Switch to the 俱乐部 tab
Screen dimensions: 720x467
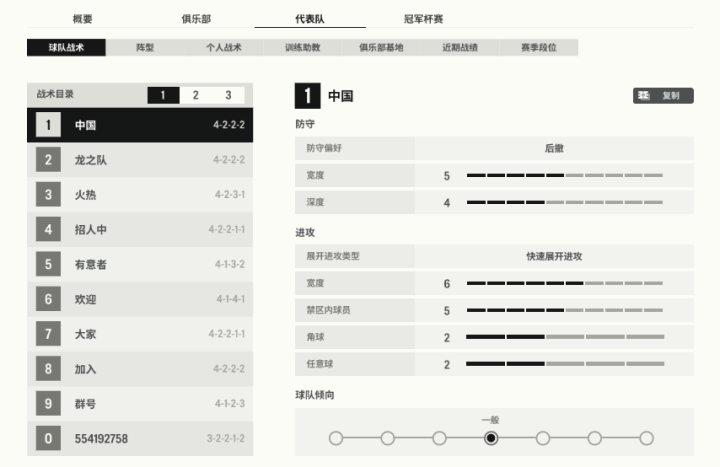(x=196, y=19)
